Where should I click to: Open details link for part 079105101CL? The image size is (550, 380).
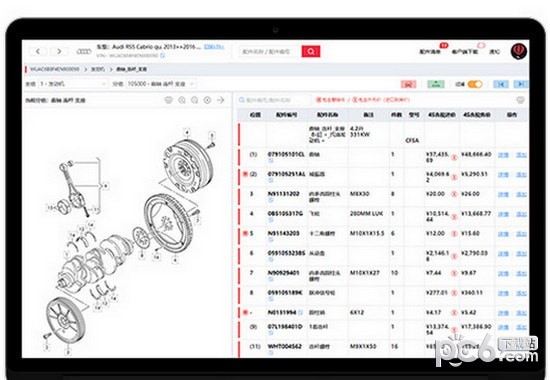coord(503,155)
